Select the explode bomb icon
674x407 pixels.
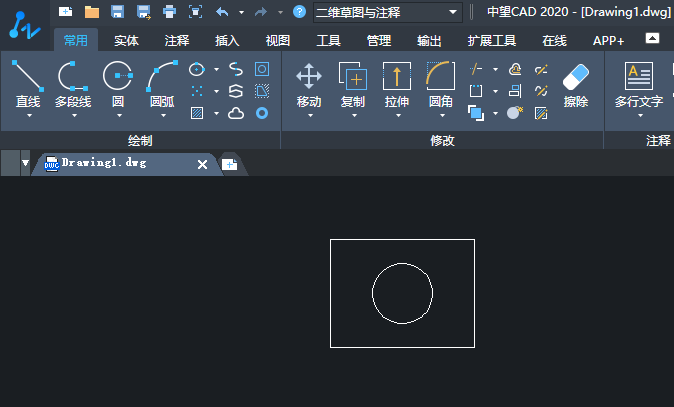(515, 113)
